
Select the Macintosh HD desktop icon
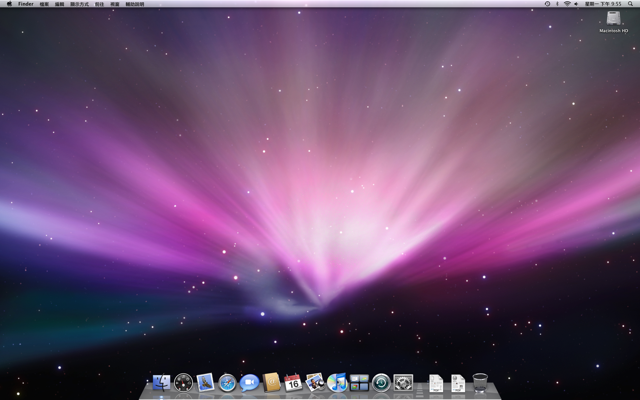tap(613, 18)
